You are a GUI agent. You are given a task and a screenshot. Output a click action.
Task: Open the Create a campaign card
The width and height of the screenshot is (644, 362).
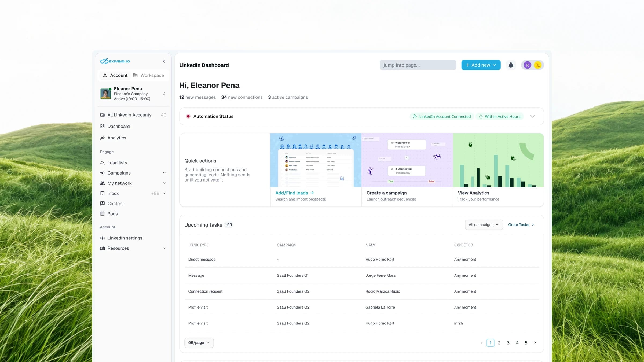click(x=407, y=170)
